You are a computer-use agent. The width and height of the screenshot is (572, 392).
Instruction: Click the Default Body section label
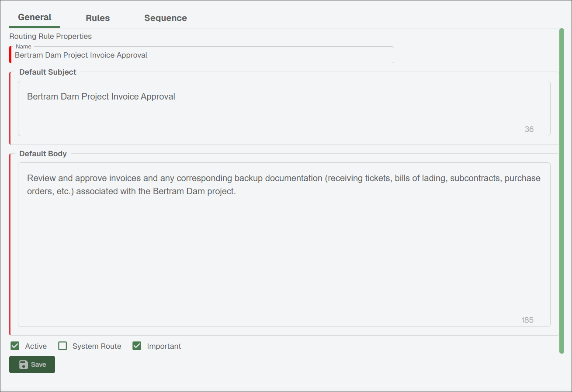click(x=43, y=154)
